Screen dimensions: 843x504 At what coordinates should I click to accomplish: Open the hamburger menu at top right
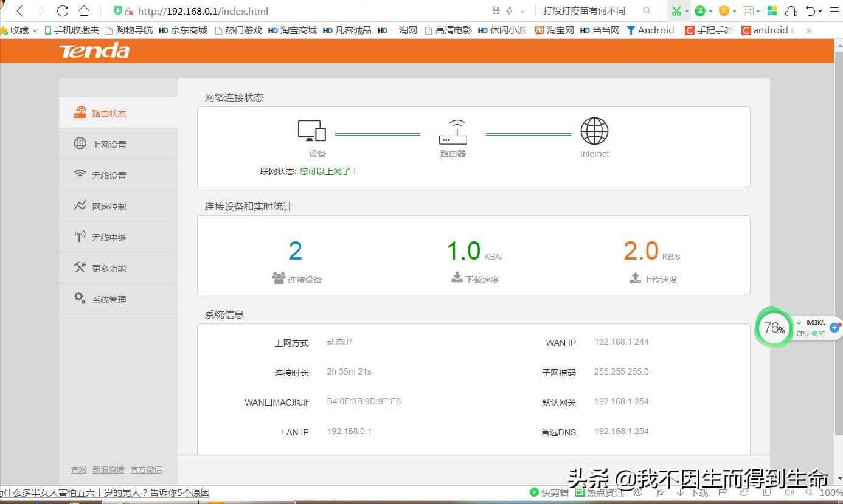point(835,10)
